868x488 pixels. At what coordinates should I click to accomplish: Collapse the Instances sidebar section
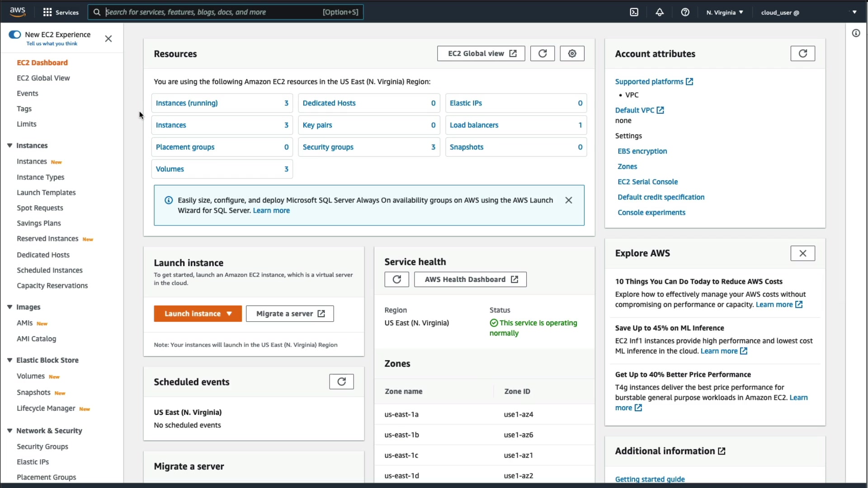9,145
